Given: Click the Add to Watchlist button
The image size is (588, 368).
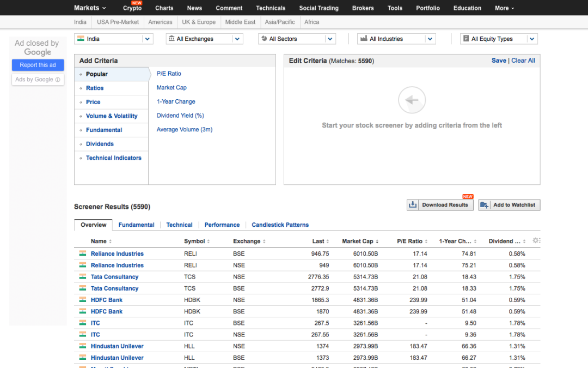Looking at the screenshot, I should click(x=509, y=205).
